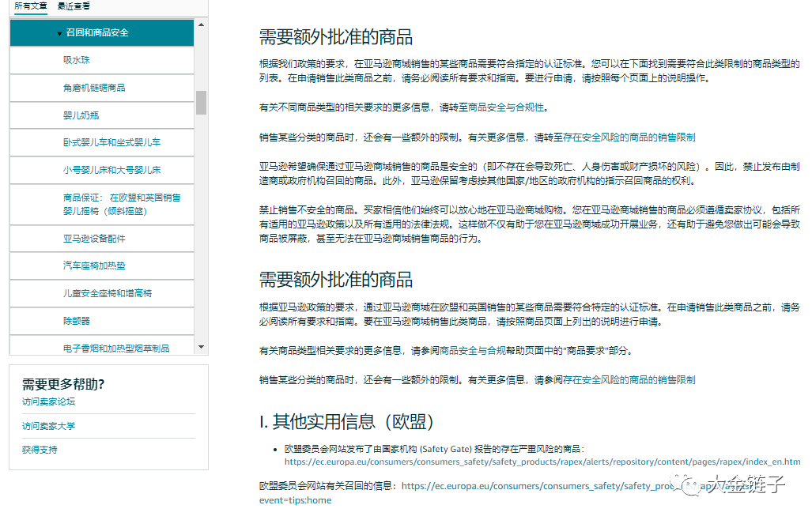Visit 访问卖家论坛 link
812x520 pixels.
(49, 401)
